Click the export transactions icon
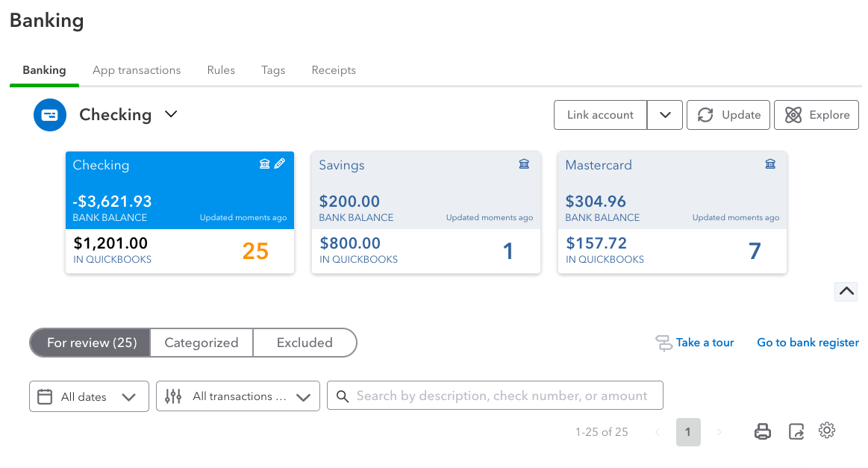This screenshot has width=868, height=468. pyautogui.click(x=796, y=431)
